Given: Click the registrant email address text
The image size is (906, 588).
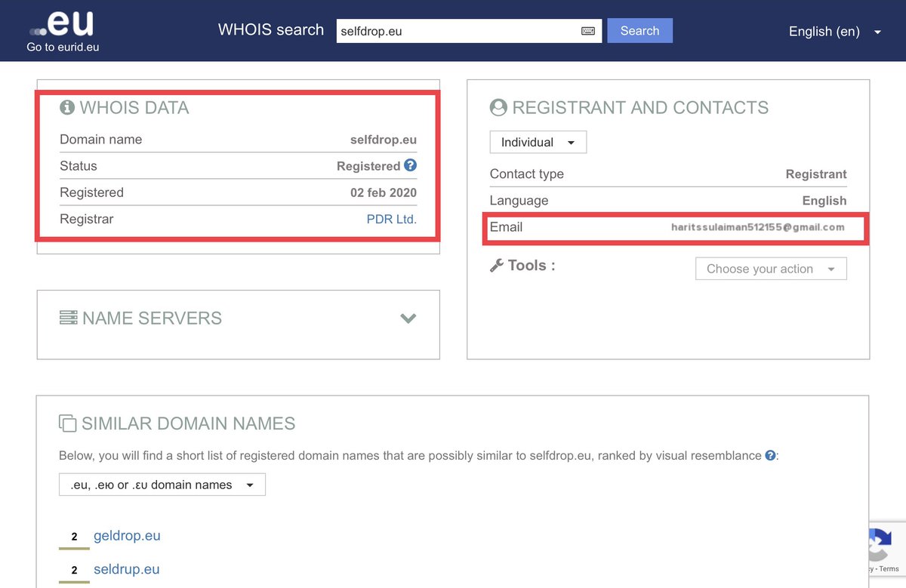Looking at the screenshot, I should tap(758, 226).
